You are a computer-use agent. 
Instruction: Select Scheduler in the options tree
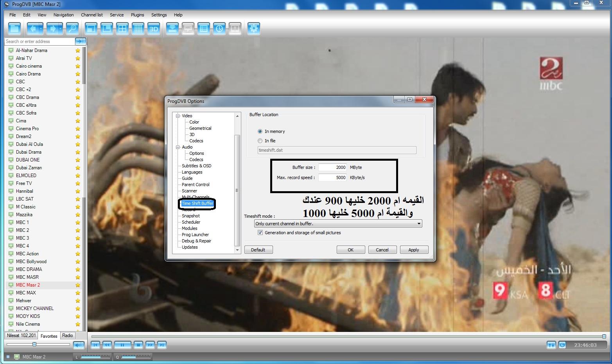click(191, 222)
